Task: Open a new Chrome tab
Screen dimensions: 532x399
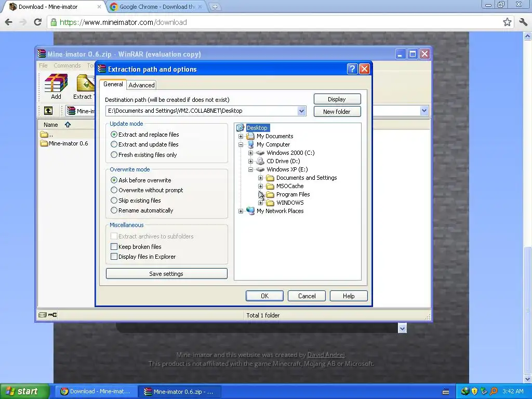Action: click(x=215, y=7)
